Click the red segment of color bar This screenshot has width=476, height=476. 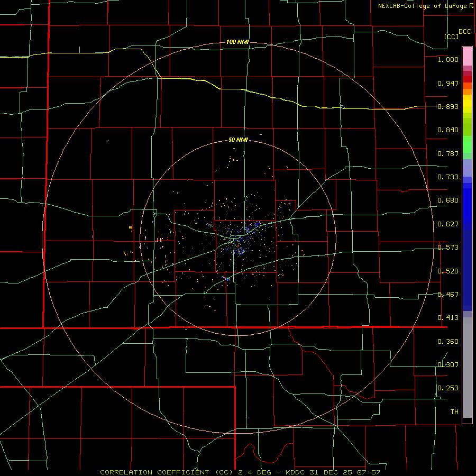(x=467, y=79)
